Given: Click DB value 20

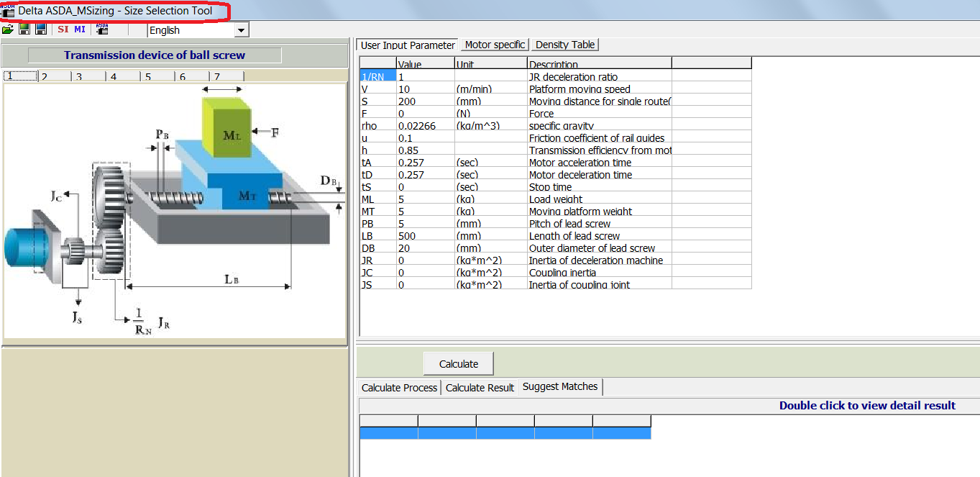Looking at the screenshot, I should pyautogui.click(x=426, y=247).
